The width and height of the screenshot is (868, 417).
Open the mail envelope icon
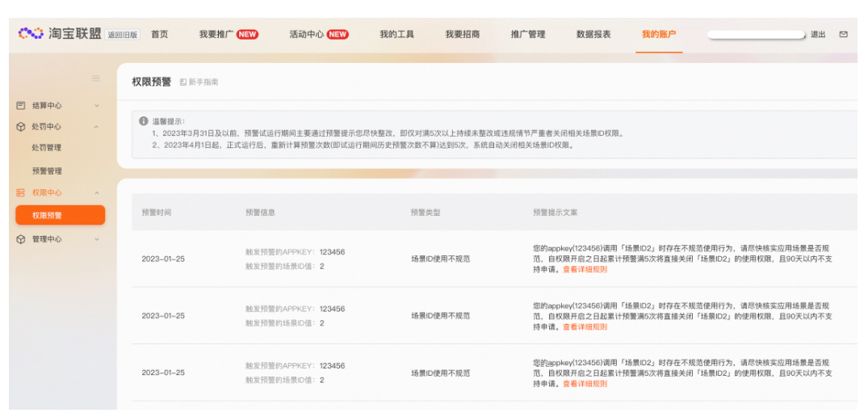tap(843, 34)
